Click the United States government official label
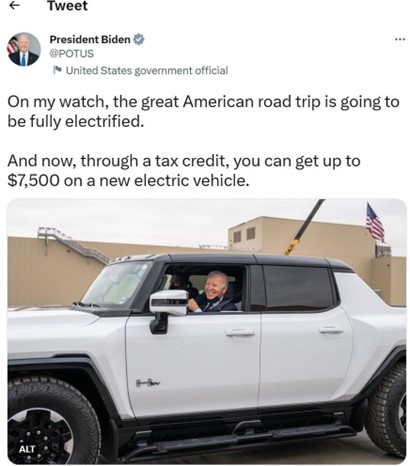Image resolution: width=410 pixels, height=466 pixels. tap(147, 71)
